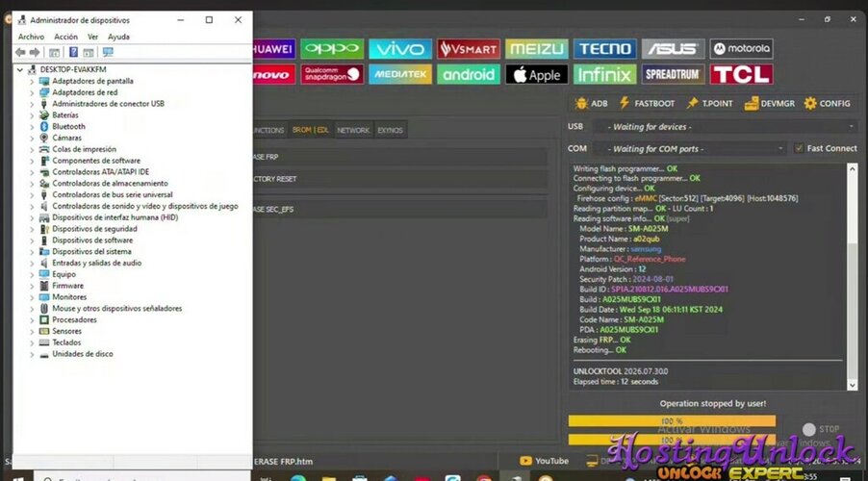Select the TCL brand tile
868x481 pixels.
pos(741,74)
